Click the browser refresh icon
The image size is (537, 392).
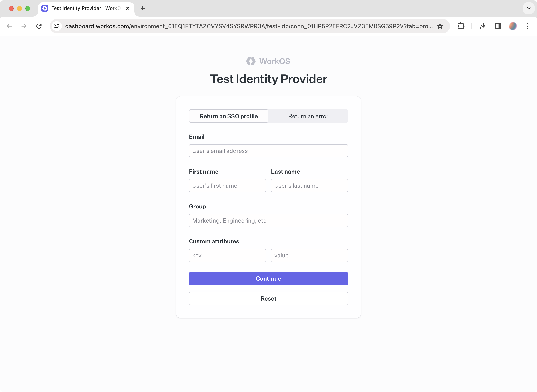(39, 26)
